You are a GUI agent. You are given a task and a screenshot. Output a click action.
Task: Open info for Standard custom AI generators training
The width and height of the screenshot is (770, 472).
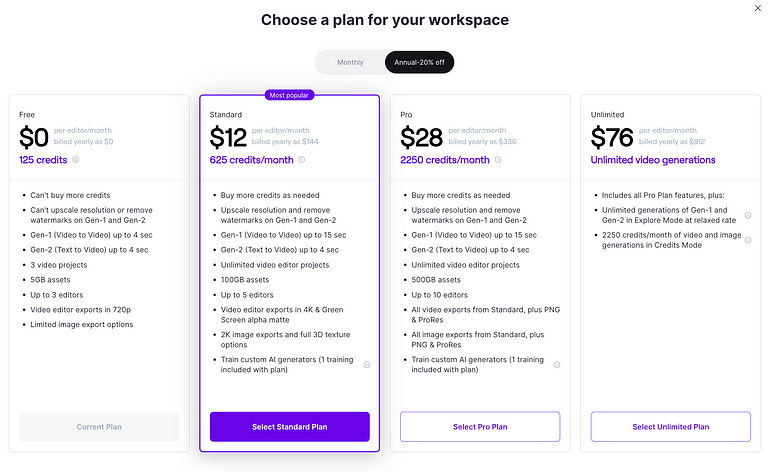tap(366, 364)
